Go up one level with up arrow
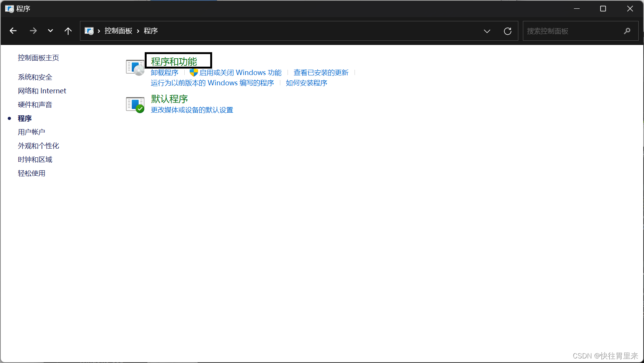The width and height of the screenshot is (644, 363). click(x=68, y=31)
